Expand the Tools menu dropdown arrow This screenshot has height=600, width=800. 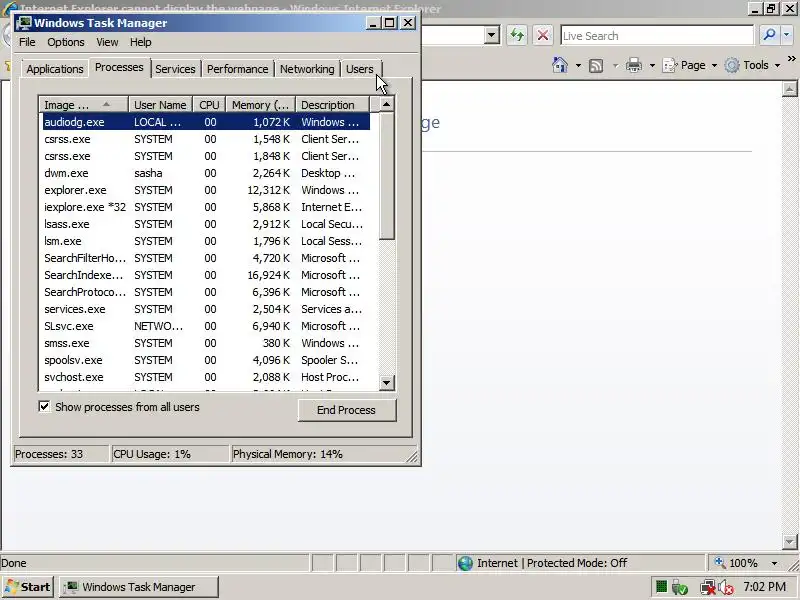[778, 65]
